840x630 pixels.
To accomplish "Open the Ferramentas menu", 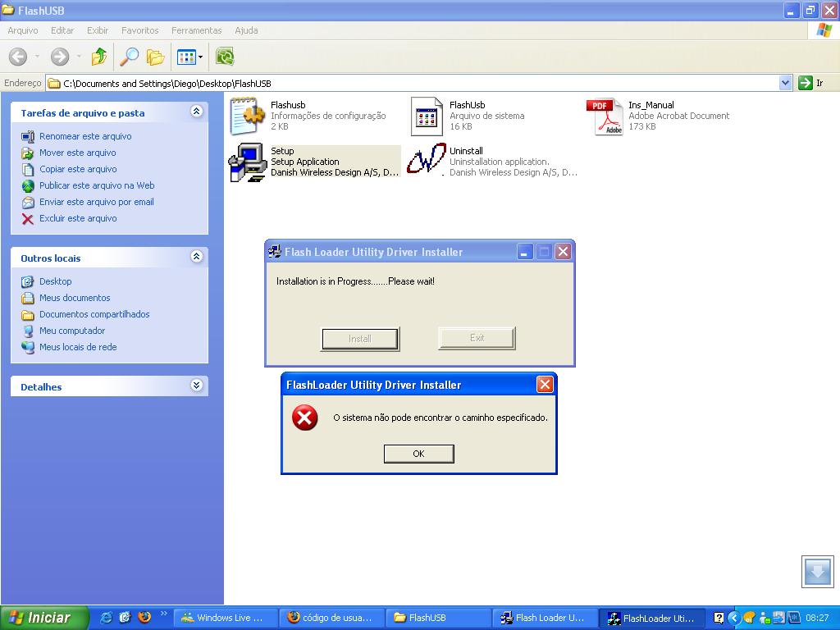I will (x=196, y=30).
